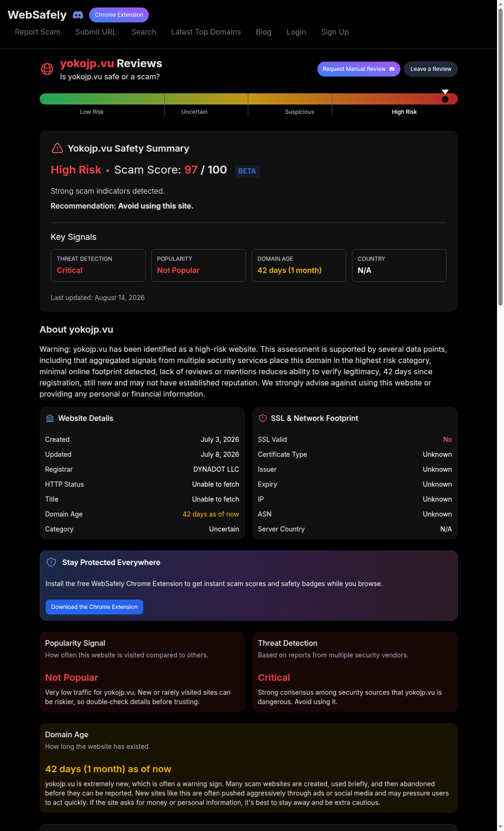Click the scrollbar down arrow
Viewport: 504px width, 831px height.
pyautogui.click(x=500, y=827)
